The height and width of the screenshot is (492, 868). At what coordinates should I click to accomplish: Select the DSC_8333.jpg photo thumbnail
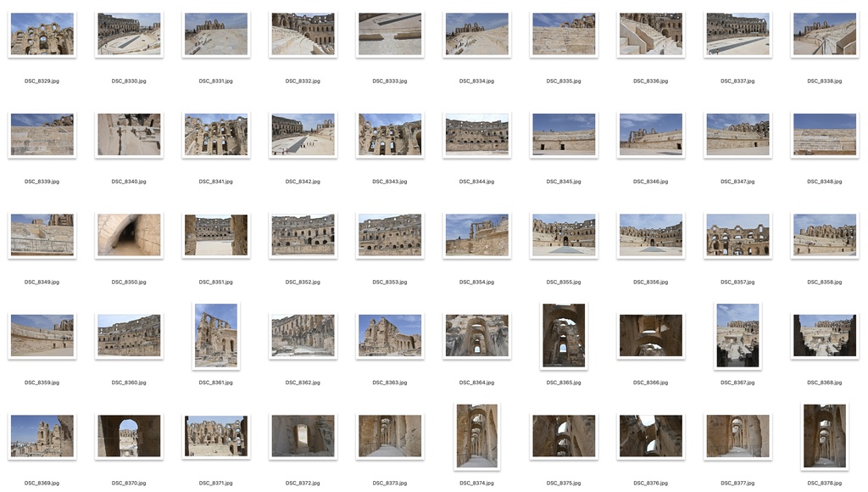point(389,34)
